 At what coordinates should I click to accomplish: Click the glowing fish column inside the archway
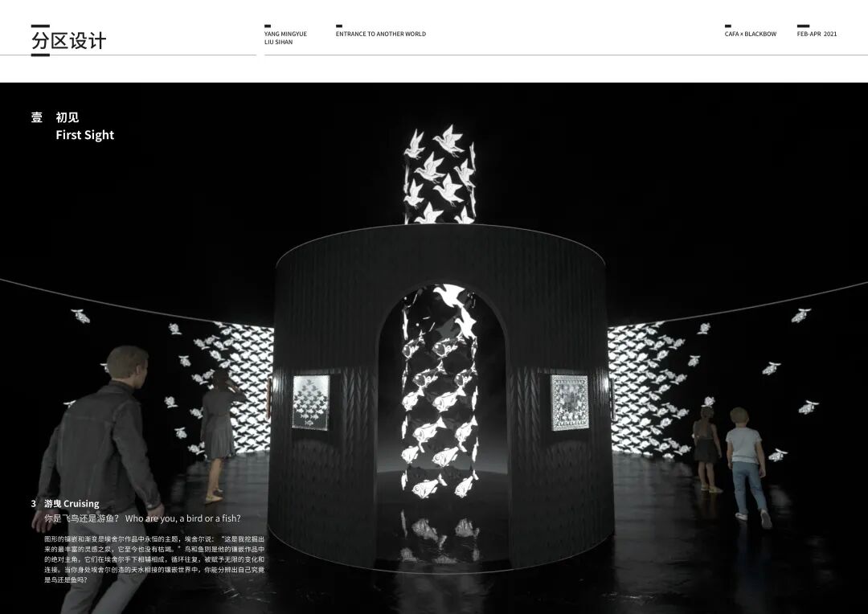(x=440, y=391)
